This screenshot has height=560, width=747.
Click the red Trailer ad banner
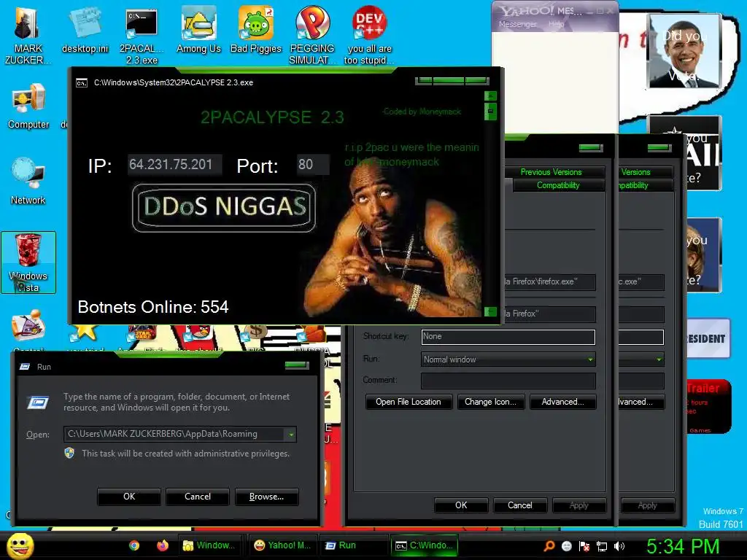coord(708,407)
